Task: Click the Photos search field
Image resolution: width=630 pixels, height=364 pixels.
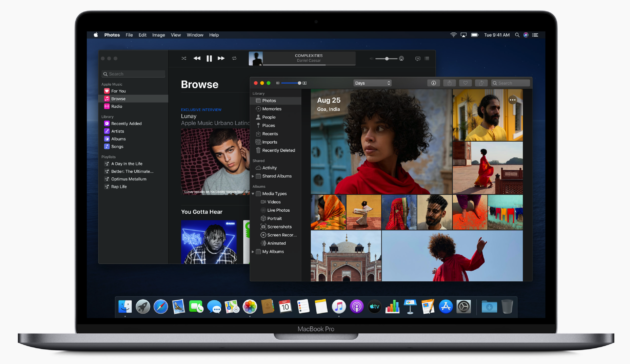Action: point(510,83)
